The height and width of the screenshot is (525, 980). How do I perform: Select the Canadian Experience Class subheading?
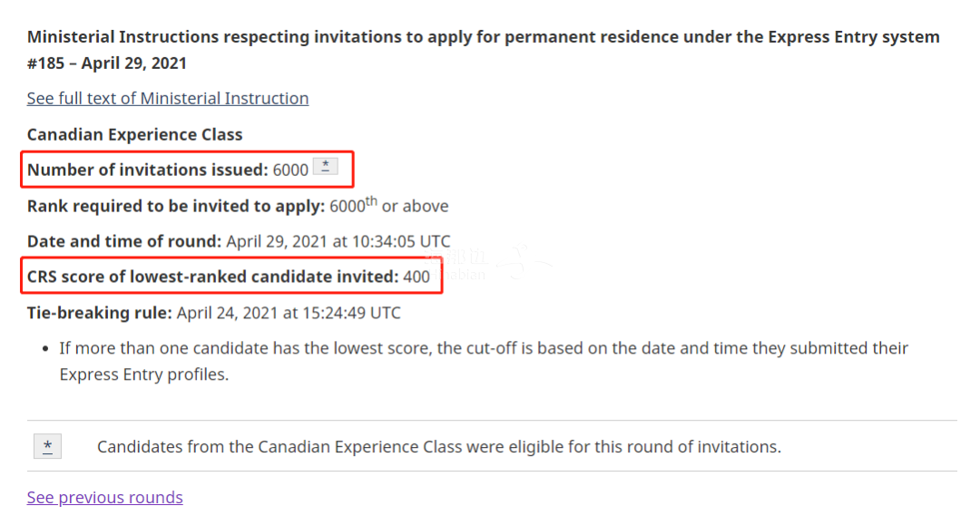pyautogui.click(x=134, y=135)
